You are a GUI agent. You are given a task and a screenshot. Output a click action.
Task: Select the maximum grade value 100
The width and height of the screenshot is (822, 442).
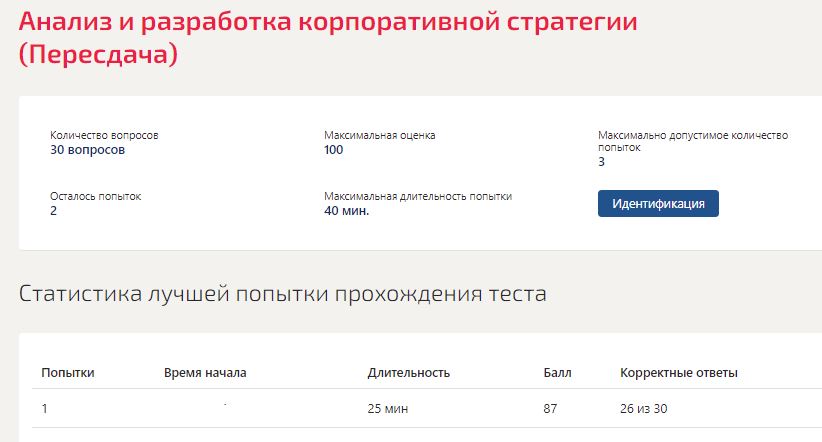[x=334, y=150]
